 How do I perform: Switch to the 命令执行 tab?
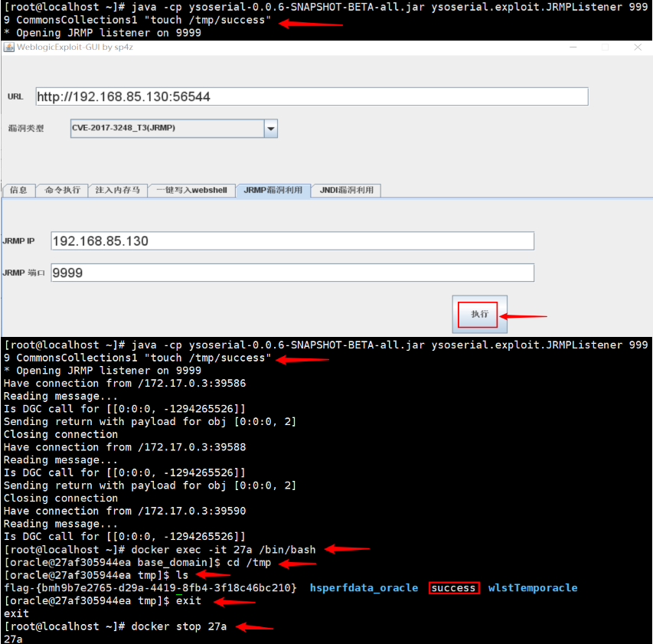pyautogui.click(x=63, y=191)
